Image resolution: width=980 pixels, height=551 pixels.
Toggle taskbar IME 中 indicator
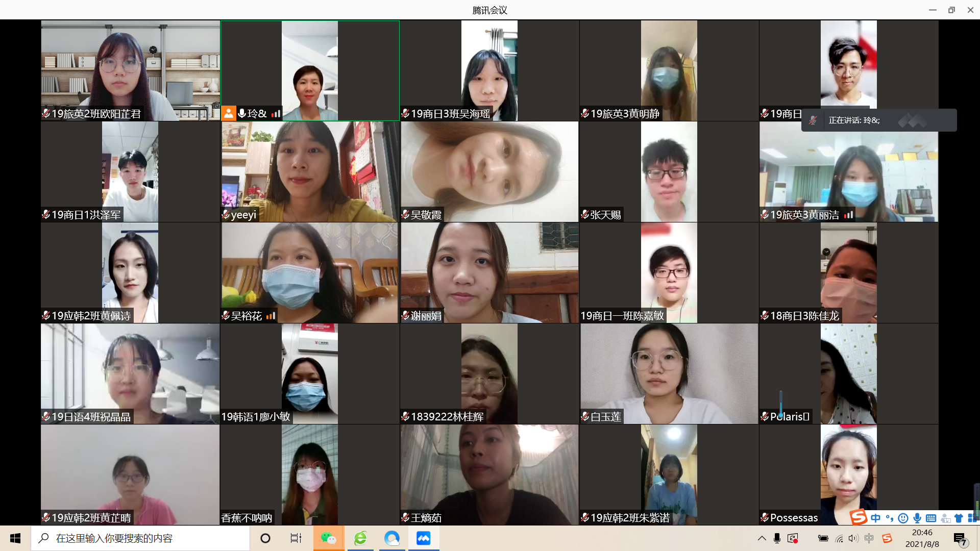(869, 538)
